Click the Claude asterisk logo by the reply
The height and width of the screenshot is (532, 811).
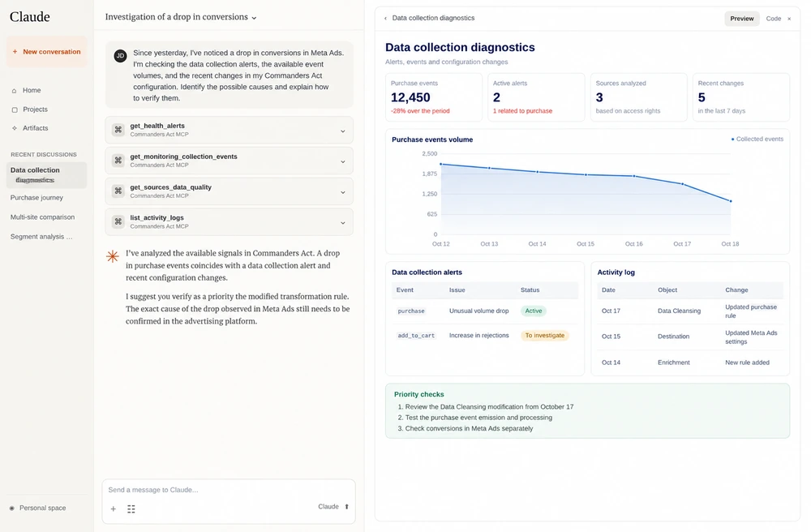[x=112, y=256]
